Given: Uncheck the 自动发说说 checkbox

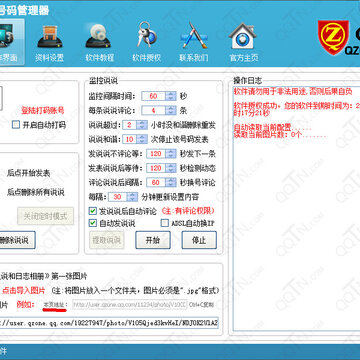Looking at the screenshot, I should click(x=93, y=223).
